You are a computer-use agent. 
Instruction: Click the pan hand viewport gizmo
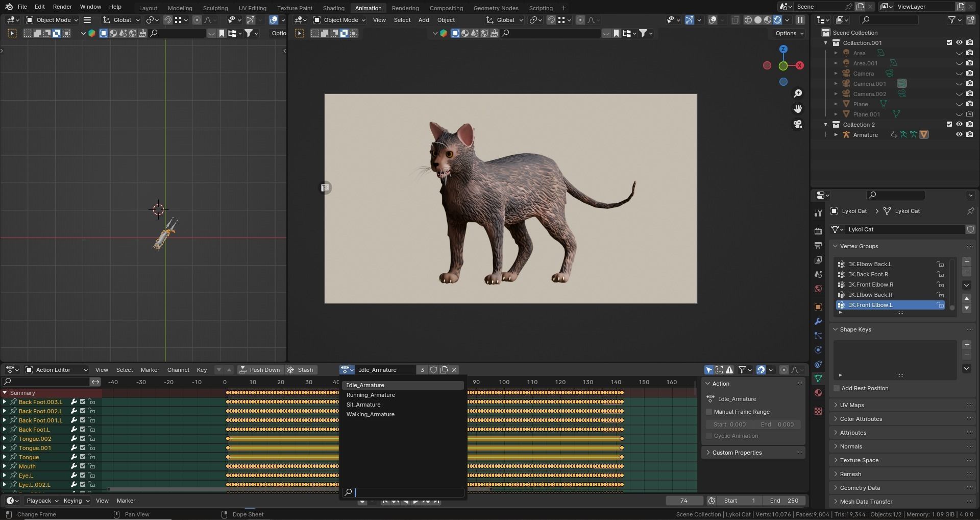(798, 109)
